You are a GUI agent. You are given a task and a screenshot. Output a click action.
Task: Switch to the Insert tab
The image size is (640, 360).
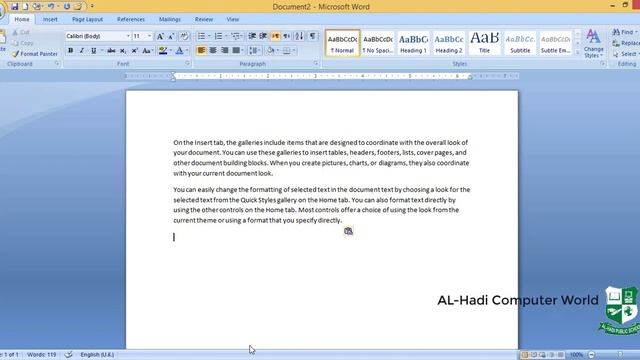[x=50, y=19]
